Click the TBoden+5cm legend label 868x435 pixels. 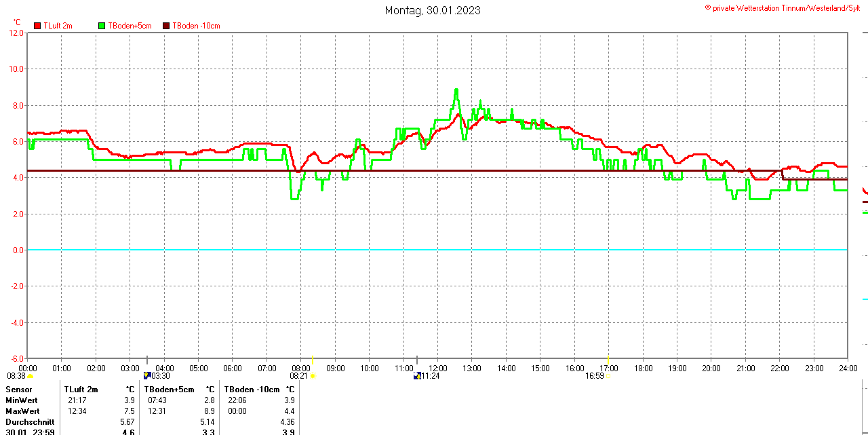[x=130, y=26]
